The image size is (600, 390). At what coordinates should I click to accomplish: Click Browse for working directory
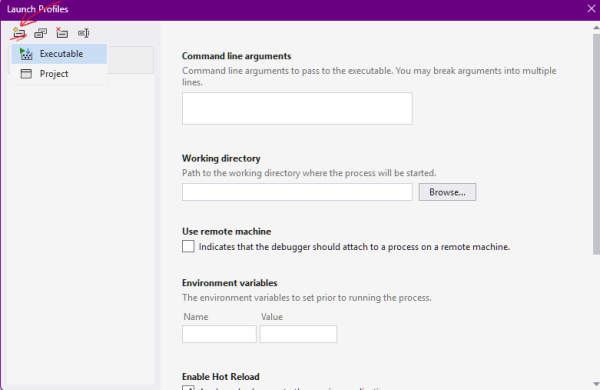(x=447, y=192)
